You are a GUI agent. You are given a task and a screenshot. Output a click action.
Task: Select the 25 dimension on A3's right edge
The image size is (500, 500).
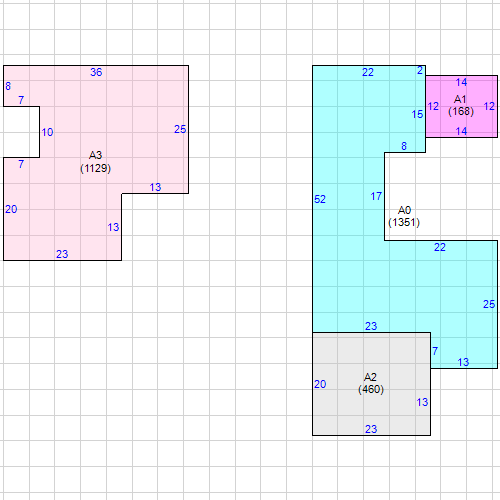point(180,129)
